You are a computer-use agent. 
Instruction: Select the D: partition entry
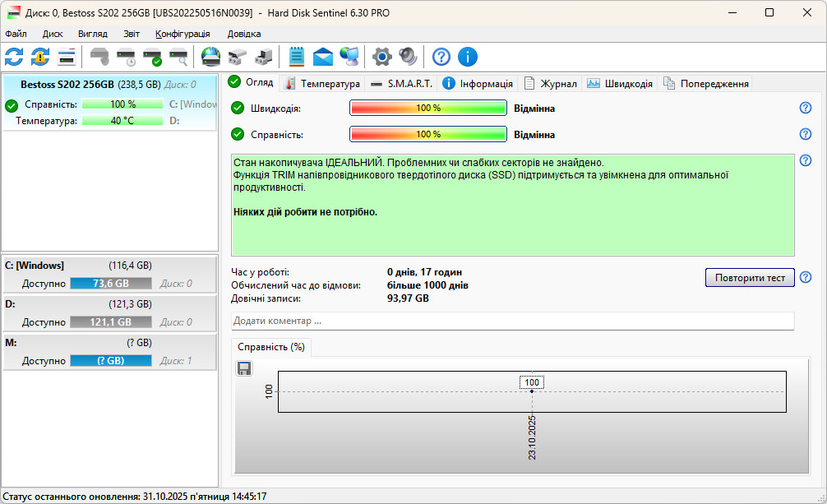tap(109, 313)
